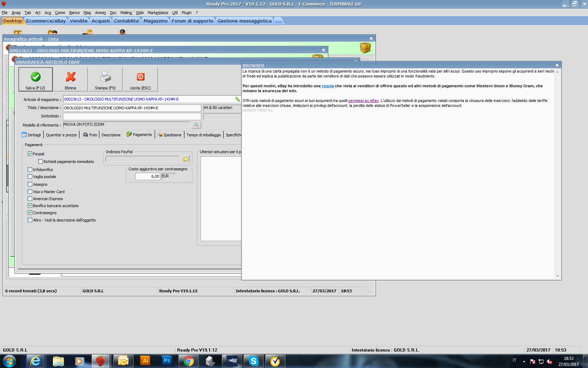Open the overflow '...' desktop tab

click(278, 21)
